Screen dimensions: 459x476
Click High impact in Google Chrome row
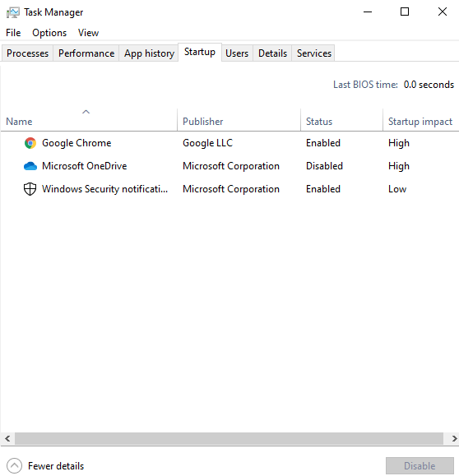pyautogui.click(x=399, y=143)
